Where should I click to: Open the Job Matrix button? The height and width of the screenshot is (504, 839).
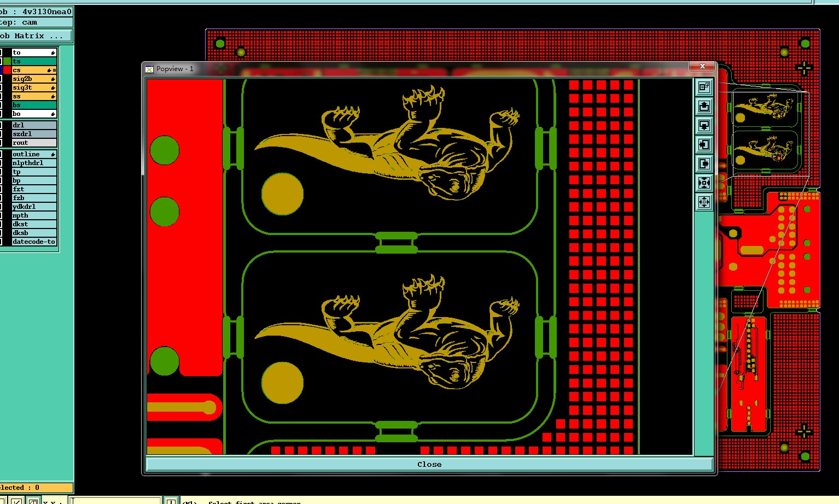[36, 36]
